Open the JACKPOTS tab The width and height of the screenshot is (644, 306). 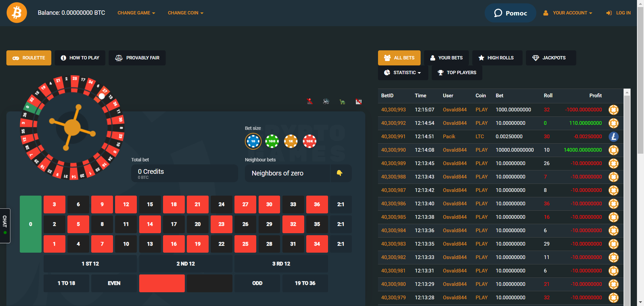(550, 58)
